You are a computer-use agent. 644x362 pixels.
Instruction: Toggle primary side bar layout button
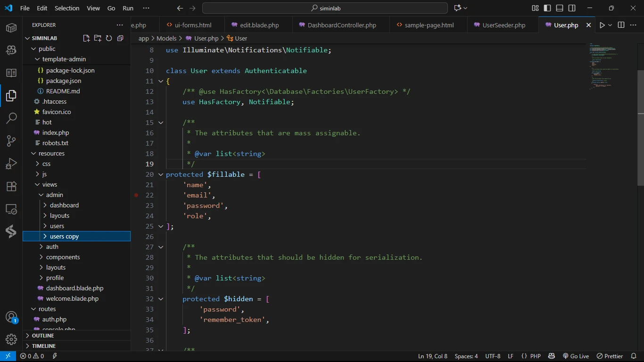tap(547, 8)
